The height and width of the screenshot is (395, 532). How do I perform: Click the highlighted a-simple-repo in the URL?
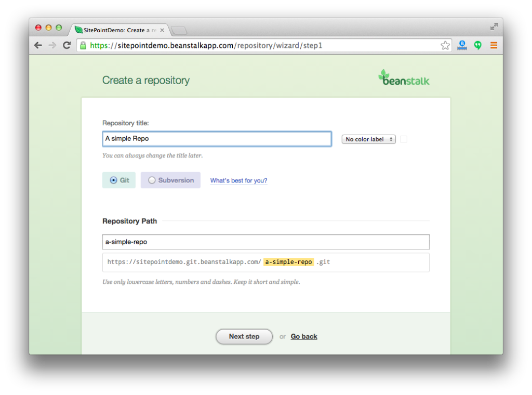coord(288,262)
